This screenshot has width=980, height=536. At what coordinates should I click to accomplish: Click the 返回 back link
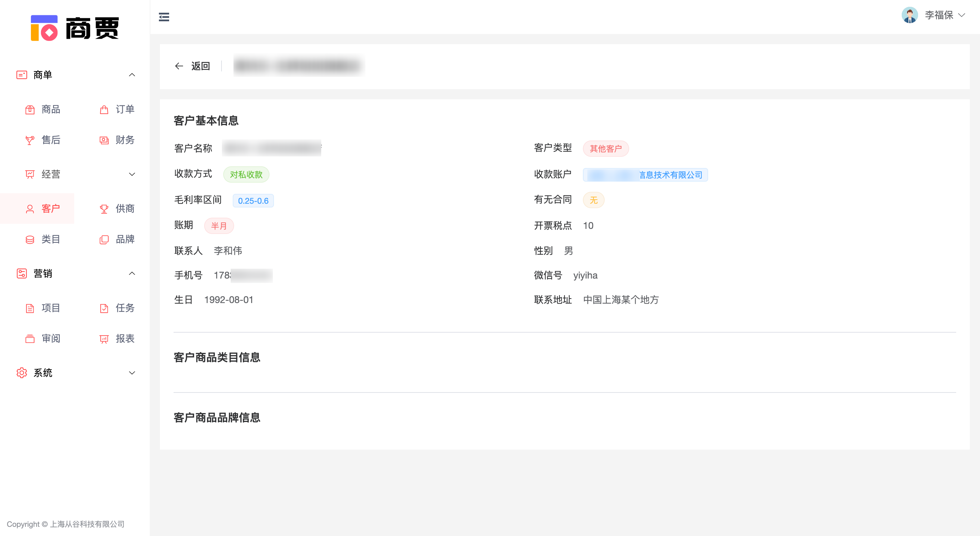[200, 66]
